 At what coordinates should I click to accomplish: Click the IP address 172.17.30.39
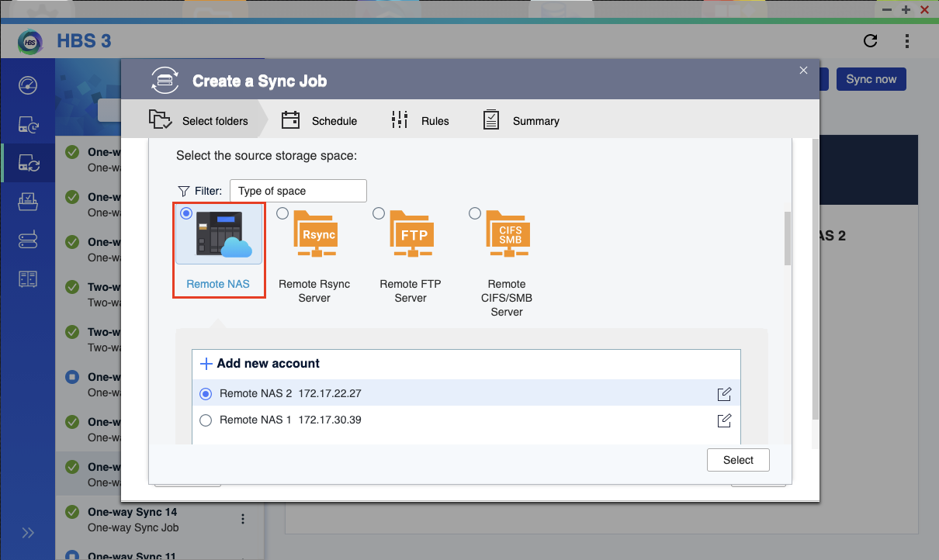click(330, 420)
